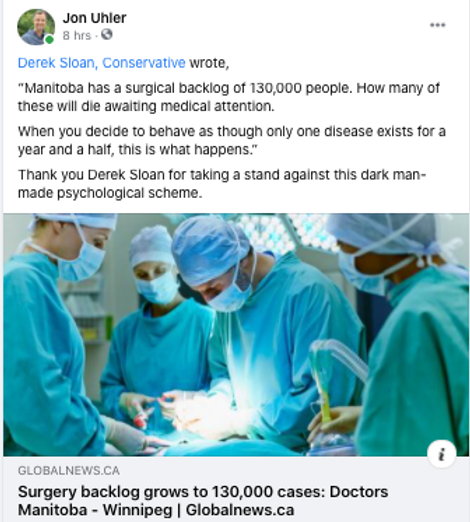
Task: Open the Surgery backlog grows headline
Action: [x=203, y=501]
